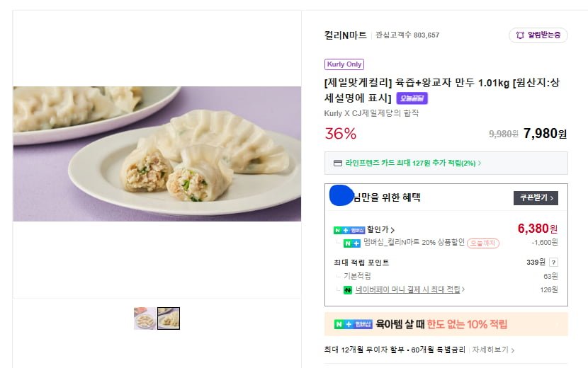Click the 오늘까지 red outlined tag
The image size is (588, 368).
(x=483, y=243)
